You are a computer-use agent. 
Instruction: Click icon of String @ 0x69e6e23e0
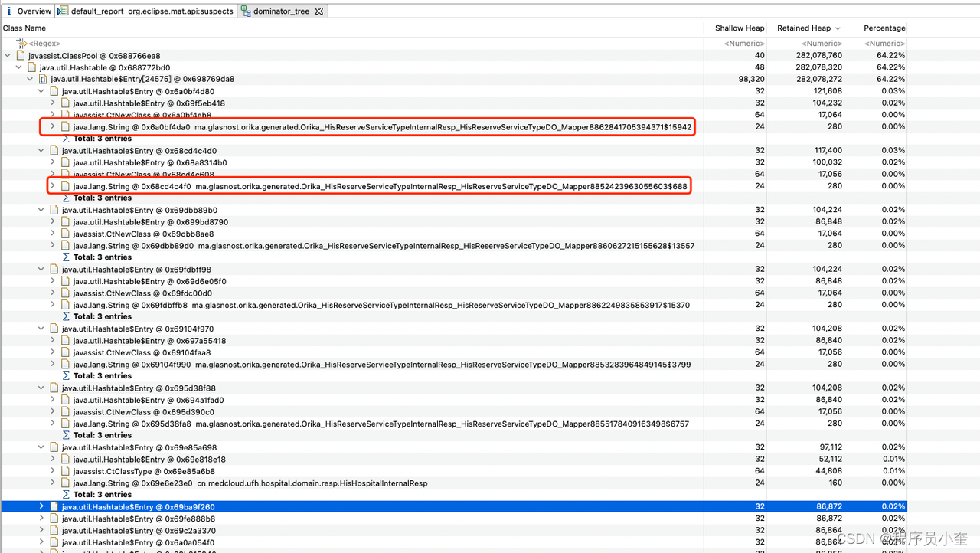click(x=65, y=483)
